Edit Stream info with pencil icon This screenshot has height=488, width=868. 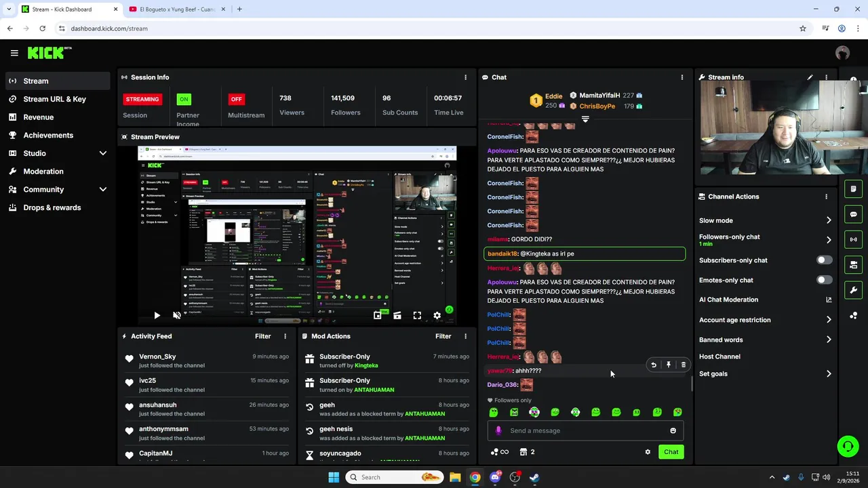point(810,77)
